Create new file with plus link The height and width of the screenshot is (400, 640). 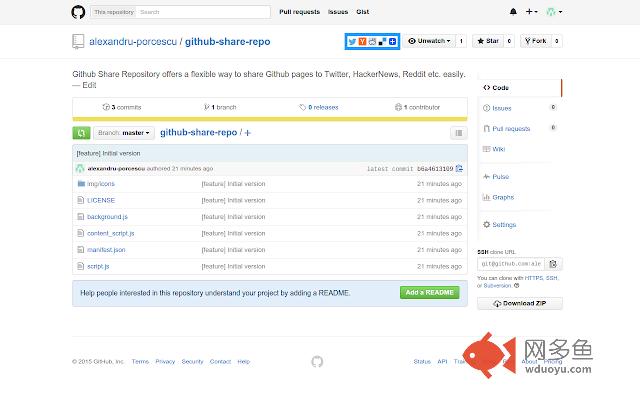(x=248, y=133)
